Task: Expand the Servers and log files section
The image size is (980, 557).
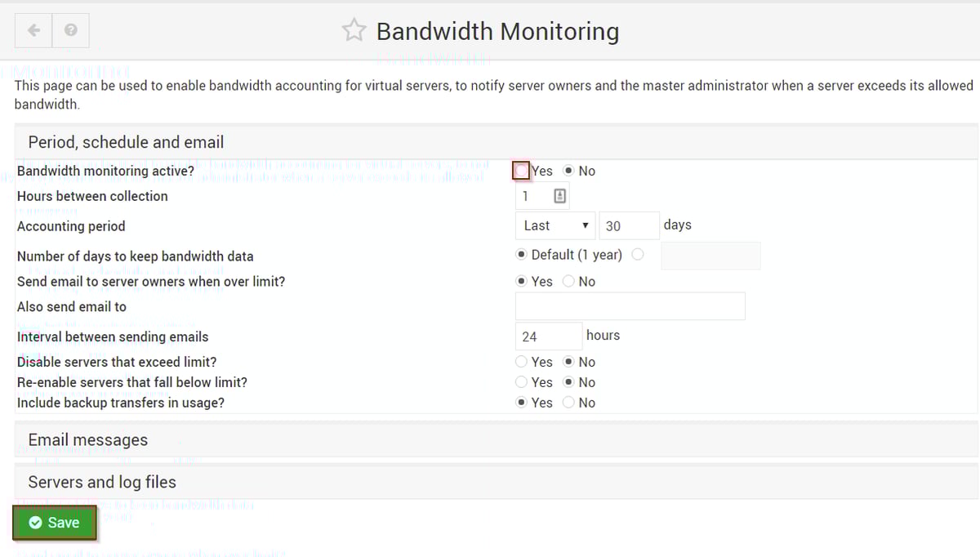Action: click(101, 482)
